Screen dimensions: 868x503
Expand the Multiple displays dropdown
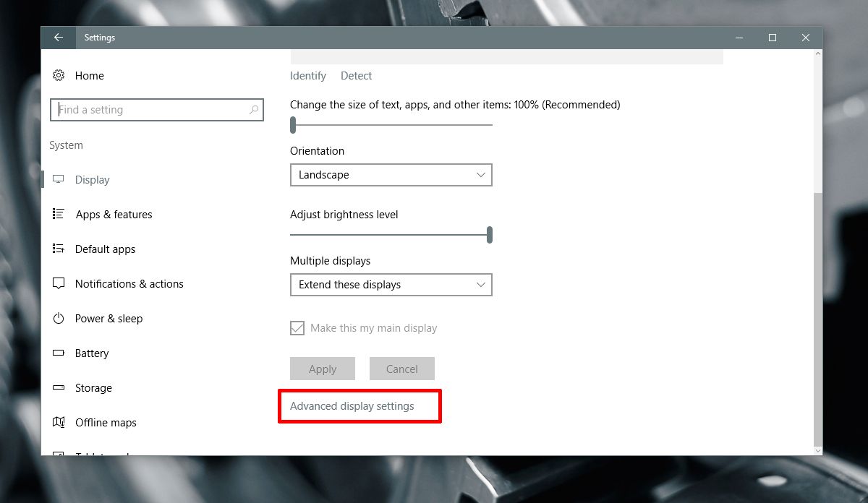tap(391, 285)
